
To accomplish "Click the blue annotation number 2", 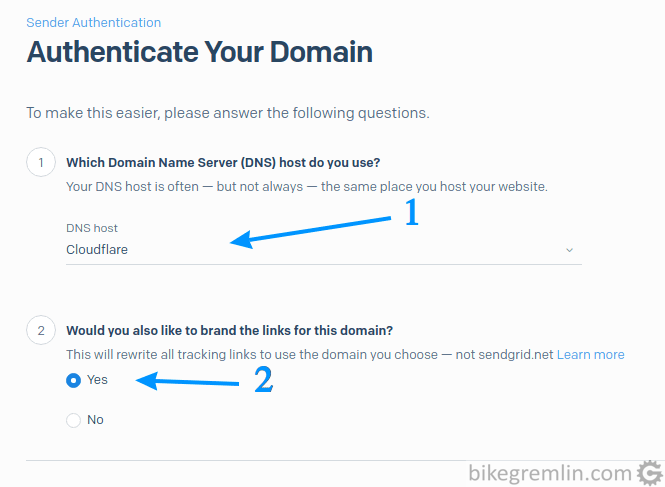I will [263, 379].
